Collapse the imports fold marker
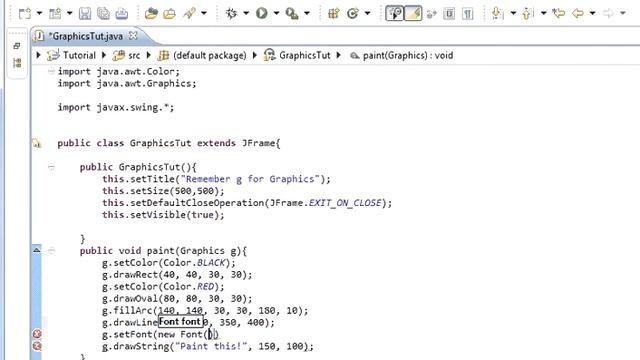This screenshot has height=360, width=640. coord(51,71)
